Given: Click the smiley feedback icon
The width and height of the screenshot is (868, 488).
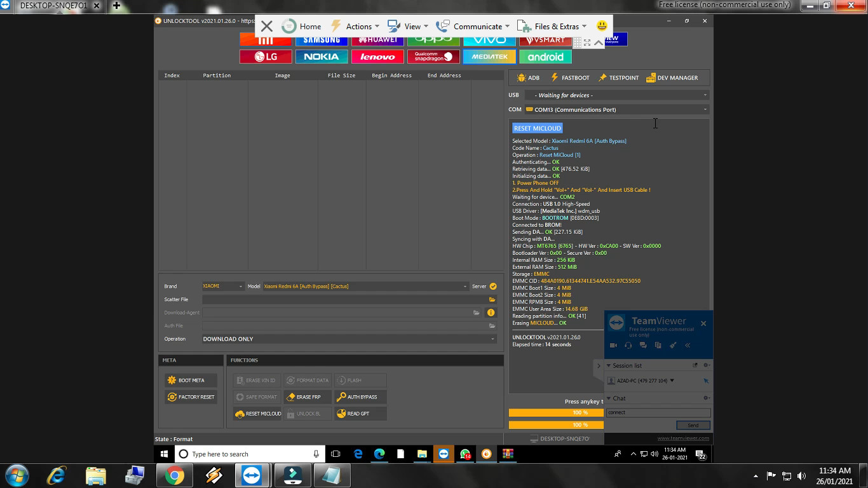Looking at the screenshot, I should click(602, 26).
